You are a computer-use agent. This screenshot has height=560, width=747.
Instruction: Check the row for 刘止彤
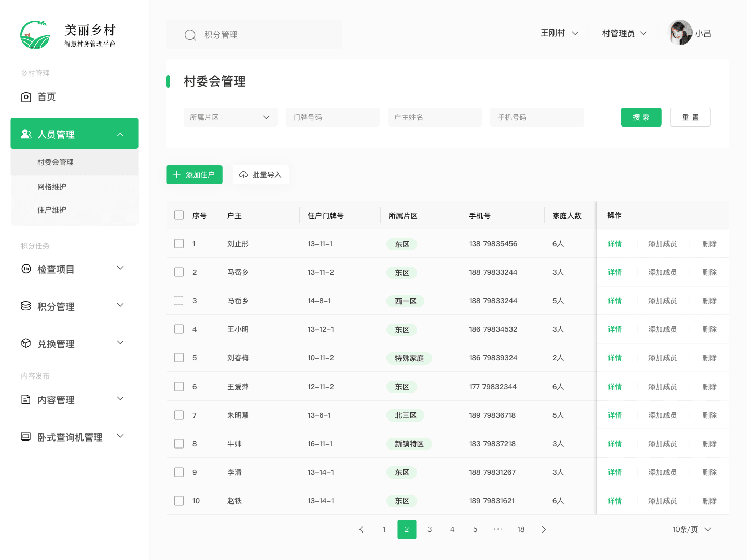179,243
